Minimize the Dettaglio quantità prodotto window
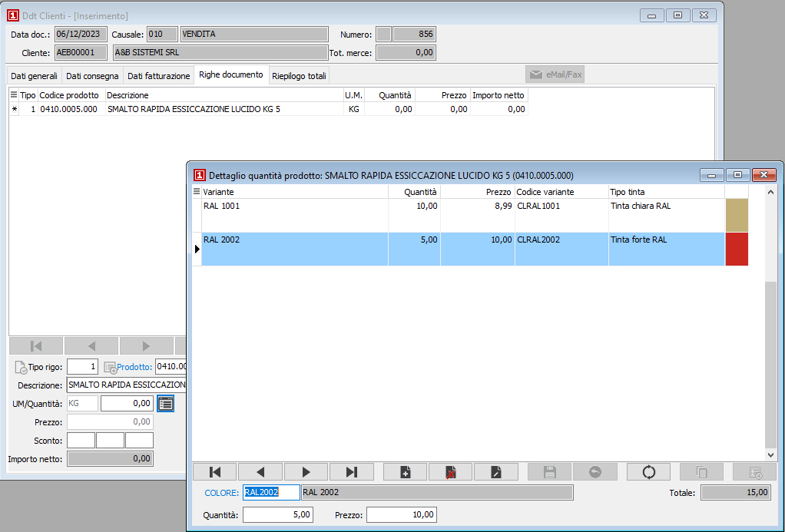 coord(711,175)
